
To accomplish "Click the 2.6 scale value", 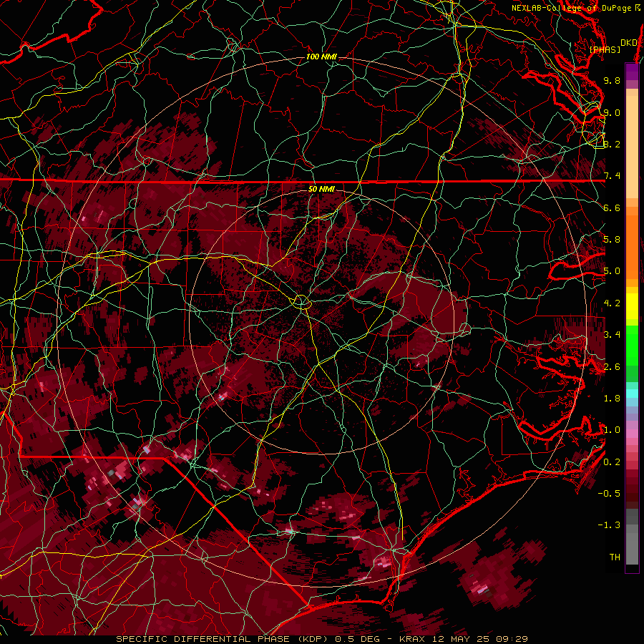I will (612, 367).
